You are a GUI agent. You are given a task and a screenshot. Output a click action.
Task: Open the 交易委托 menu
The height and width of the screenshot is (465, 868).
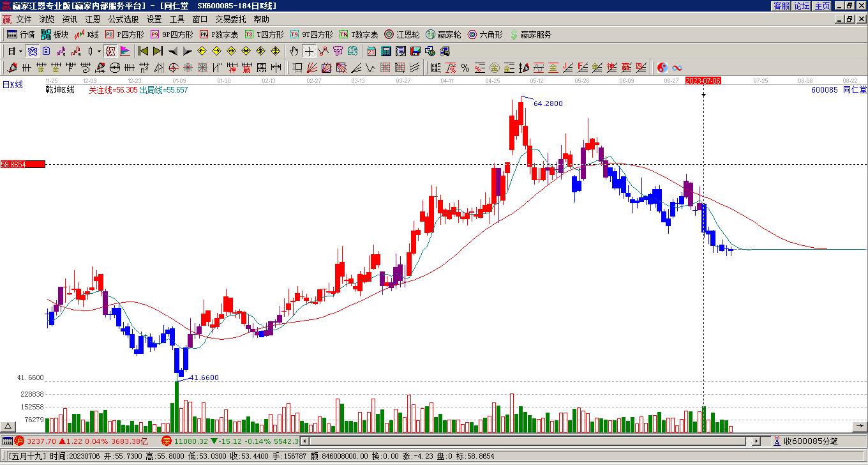pos(230,19)
